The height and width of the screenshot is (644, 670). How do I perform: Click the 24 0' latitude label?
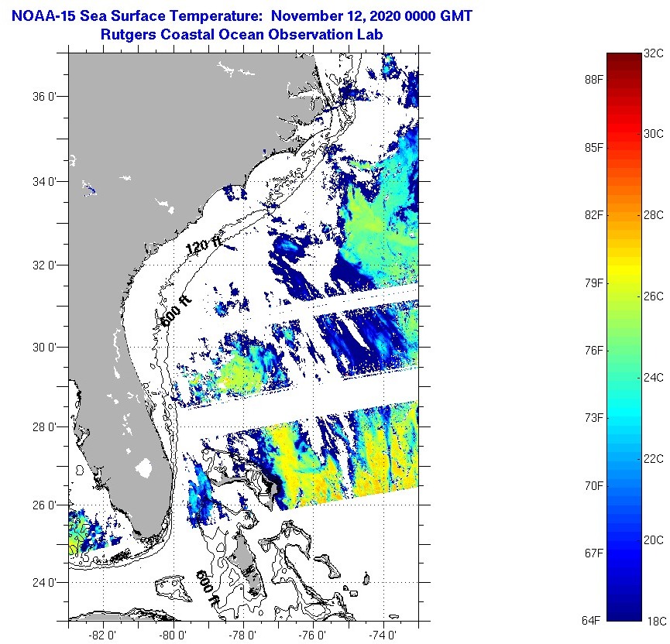coord(44,583)
